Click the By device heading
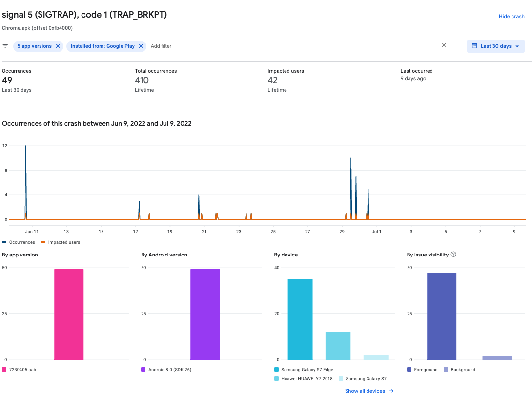532x405 pixels. point(286,255)
